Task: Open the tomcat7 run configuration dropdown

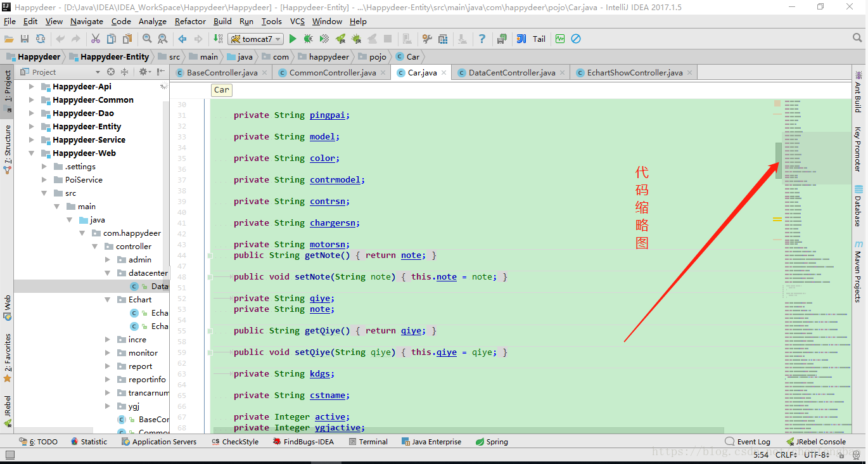Action: 255,39
